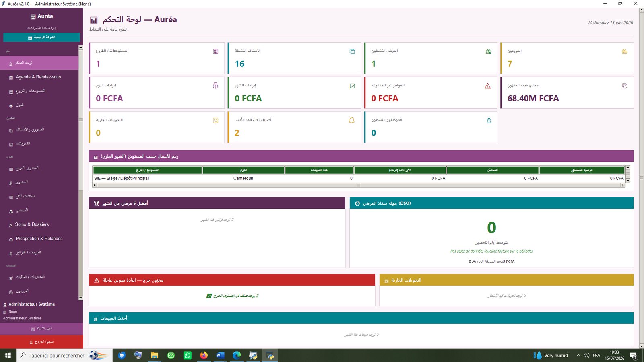Open File Explorer from the taskbar
This screenshot has width=644, height=362.
(x=155, y=356)
